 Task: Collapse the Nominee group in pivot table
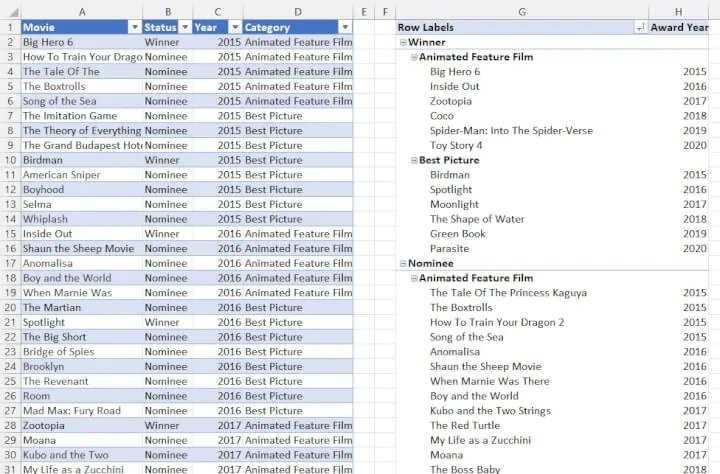[402, 264]
